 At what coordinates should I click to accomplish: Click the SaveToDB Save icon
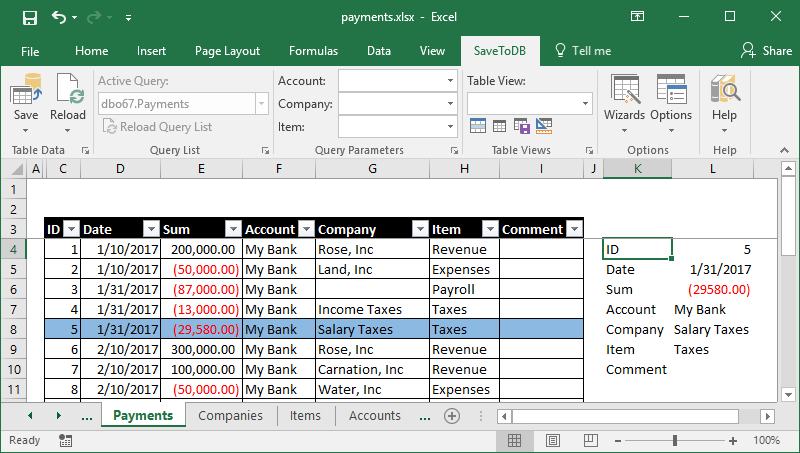26,89
